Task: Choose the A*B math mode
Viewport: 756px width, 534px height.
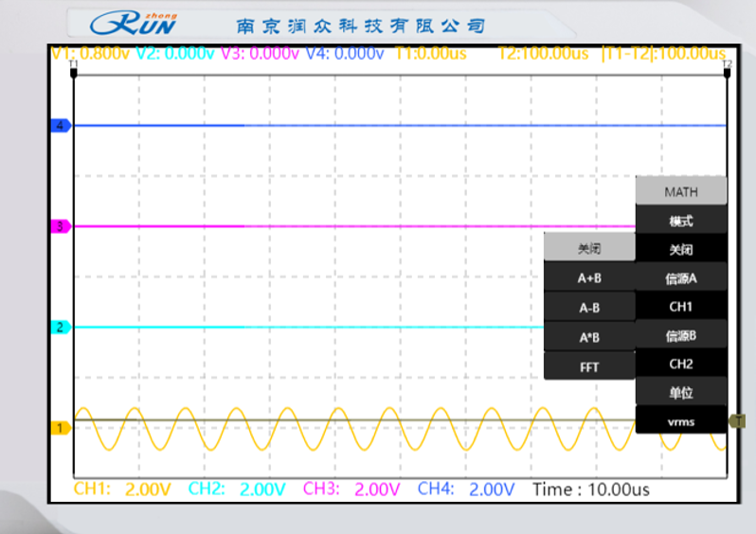Action: pyautogui.click(x=589, y=337)
